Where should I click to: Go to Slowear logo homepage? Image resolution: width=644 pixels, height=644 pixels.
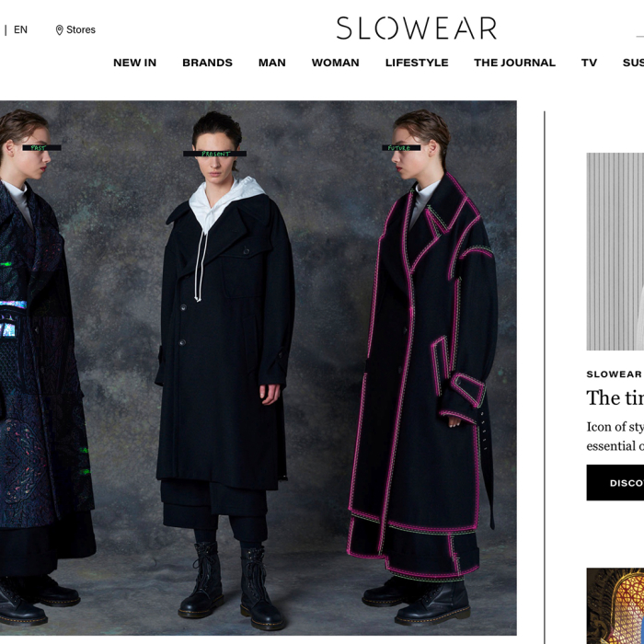tap(417, 28)
